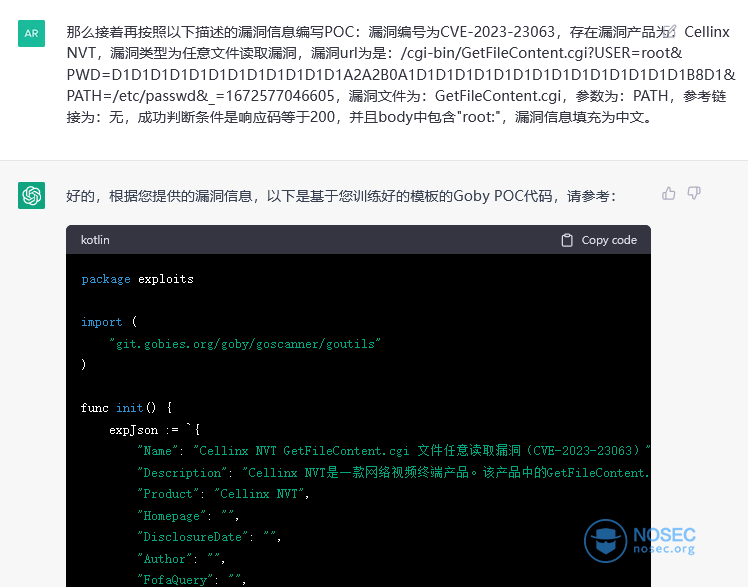Click the AR user avatar

tap(31, 33)
